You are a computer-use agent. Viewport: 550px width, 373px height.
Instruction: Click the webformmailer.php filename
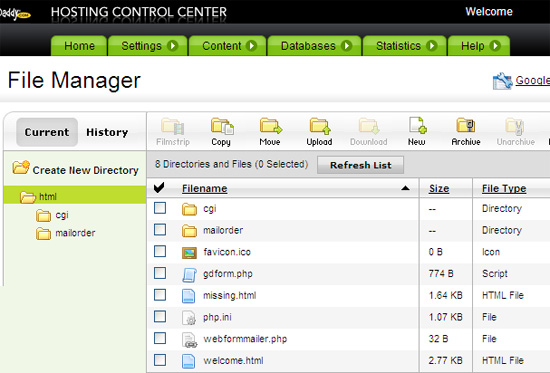[x=245, y=339]
